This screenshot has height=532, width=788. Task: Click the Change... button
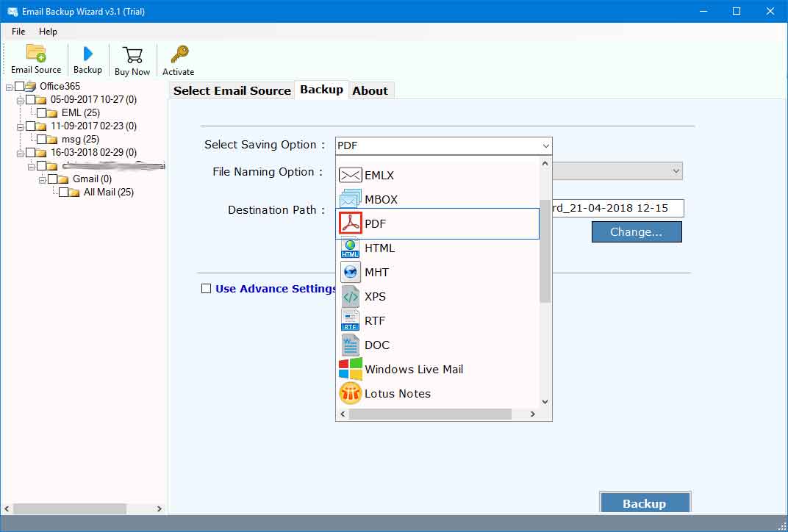637,231
